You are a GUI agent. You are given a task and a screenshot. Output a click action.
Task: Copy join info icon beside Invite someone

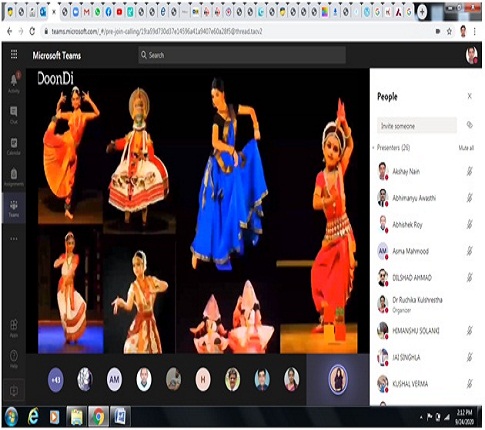(x=469, y=125)
